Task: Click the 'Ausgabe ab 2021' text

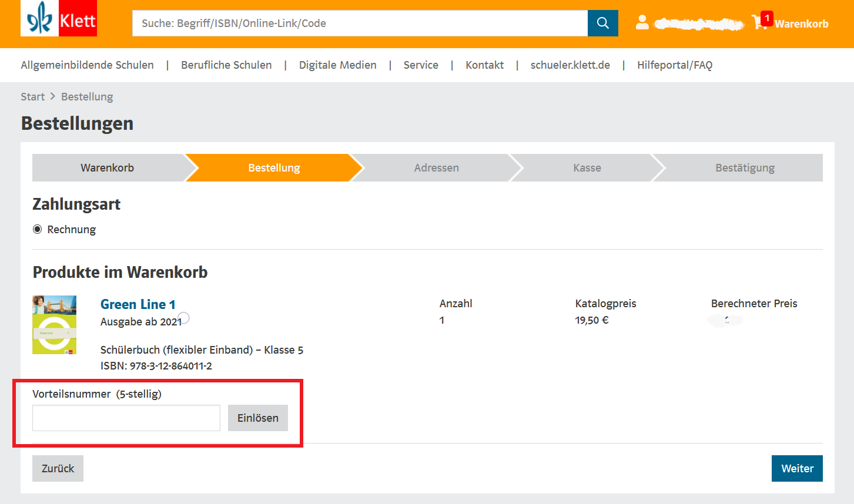Action: [141, 322]
